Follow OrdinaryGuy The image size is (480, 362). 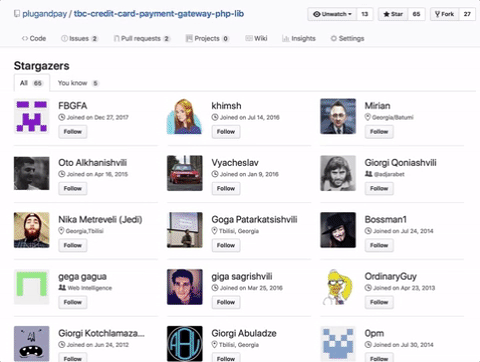(379, 302)
